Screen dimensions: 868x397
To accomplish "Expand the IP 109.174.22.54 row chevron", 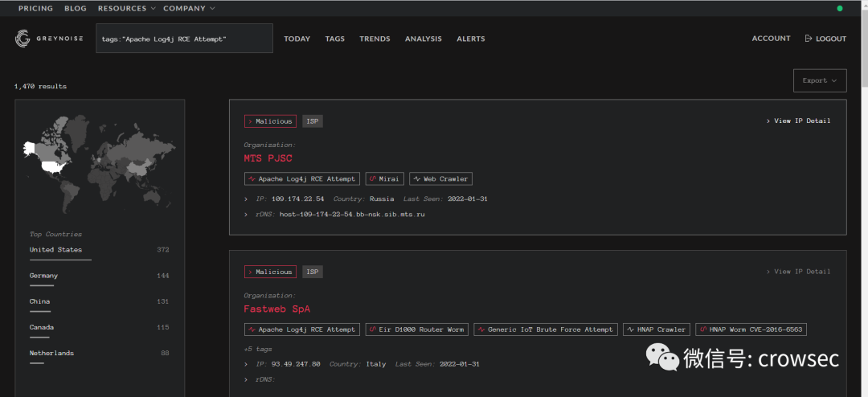I will point(247,198).
